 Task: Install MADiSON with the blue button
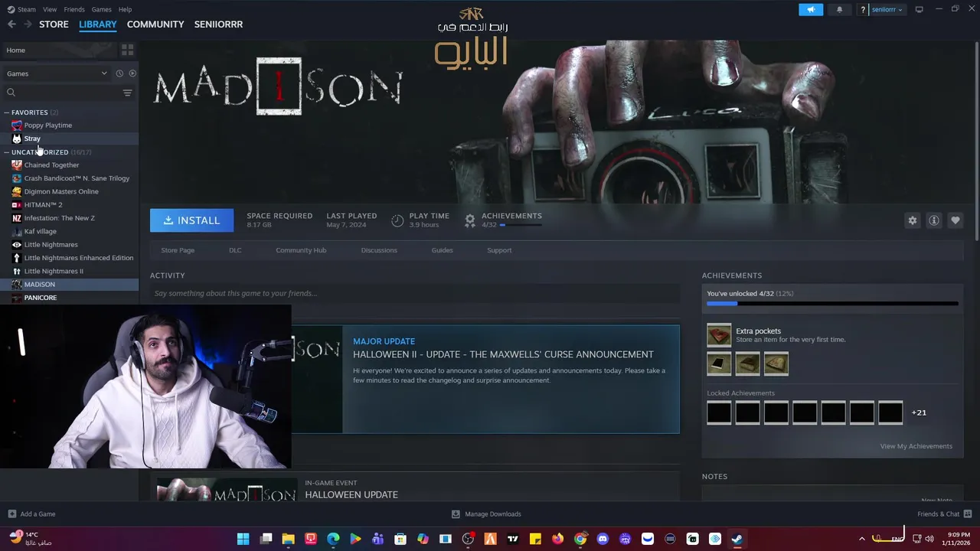[191, 220]
